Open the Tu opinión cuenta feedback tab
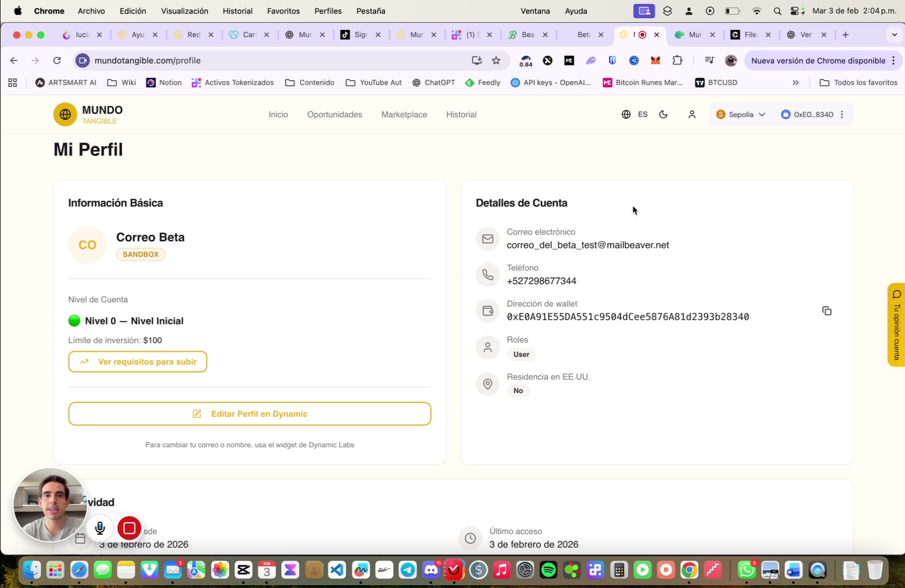This screenshot has width=905, height=588. click(896, 325)
